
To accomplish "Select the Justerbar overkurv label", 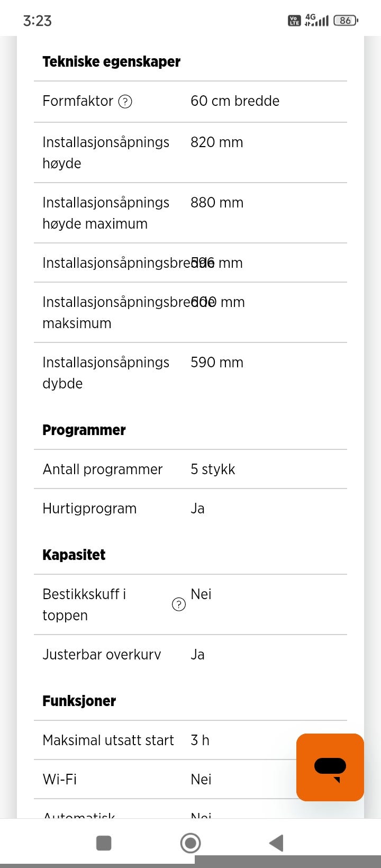I will pos(102,655).
